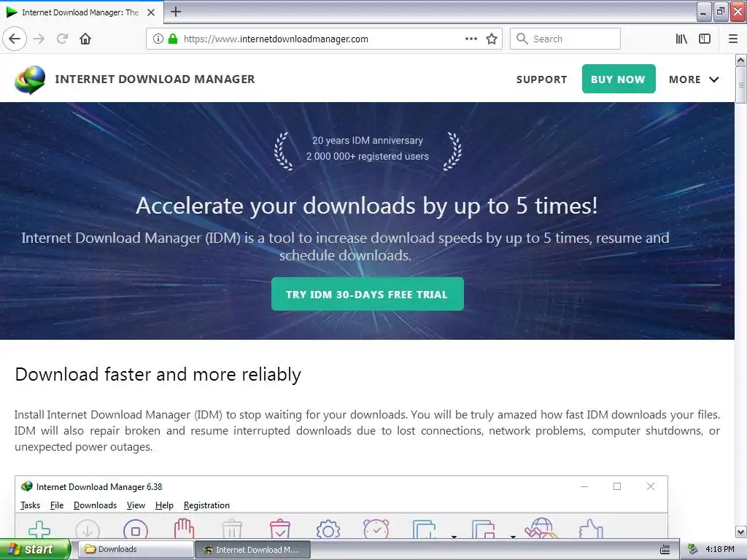The height and width of the screenshot is (560, 747).
Task: Click '2 000 000+ registered users' text
Action: click(368, 156)
